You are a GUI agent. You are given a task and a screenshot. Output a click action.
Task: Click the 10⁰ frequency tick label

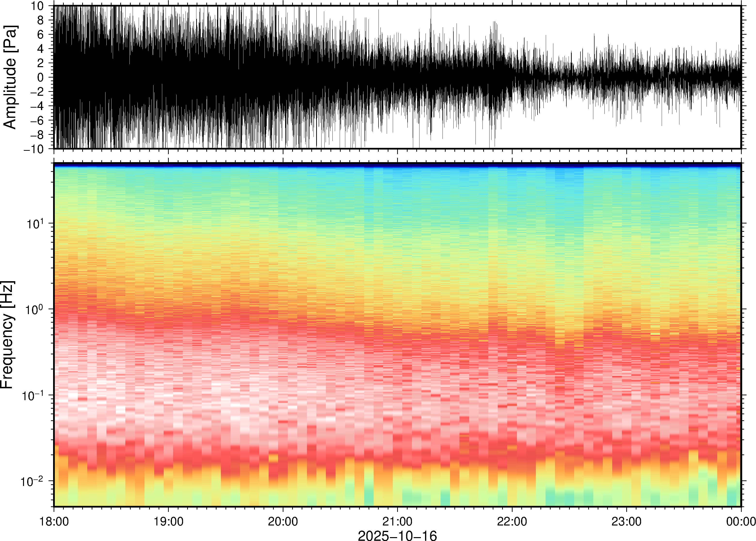pyautogui.click(x=35, y=309)
